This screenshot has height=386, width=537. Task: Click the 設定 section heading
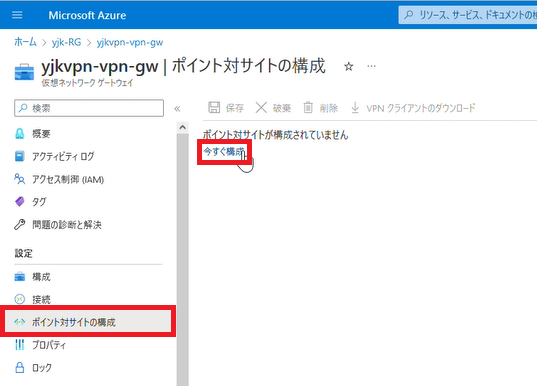[24, 253]
